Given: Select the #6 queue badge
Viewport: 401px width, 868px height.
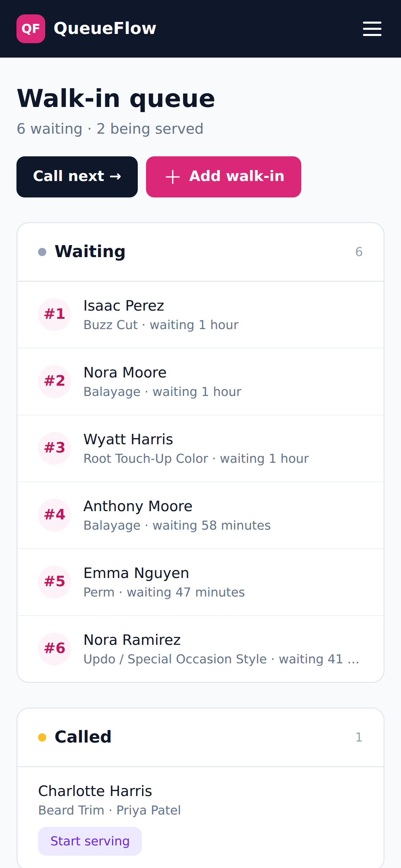Looking at the screenshot, I should (54, 649).
